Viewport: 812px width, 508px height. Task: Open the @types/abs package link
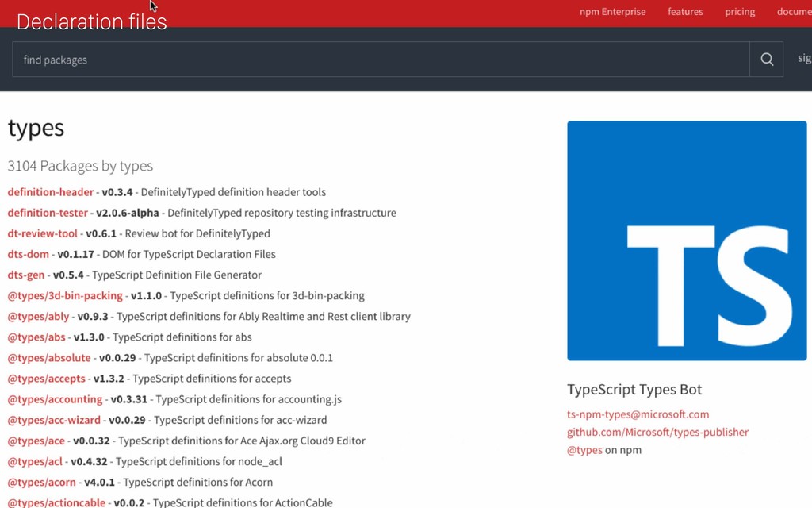click(36, 337)
